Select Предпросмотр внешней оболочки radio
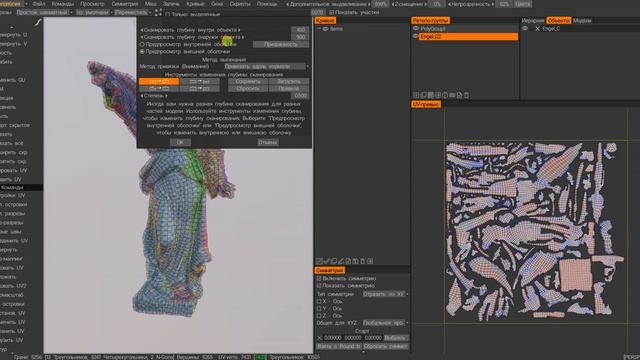 (142, 51)
